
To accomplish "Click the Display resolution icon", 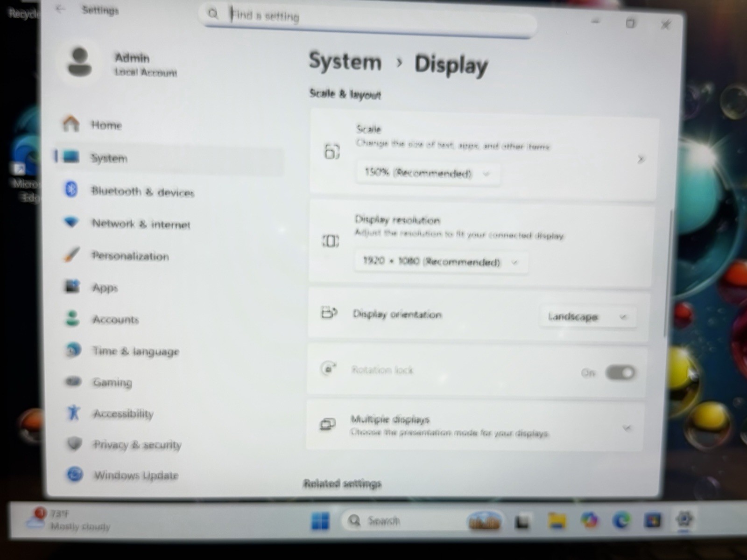I will pyautogui.click(x=331, y=241).
